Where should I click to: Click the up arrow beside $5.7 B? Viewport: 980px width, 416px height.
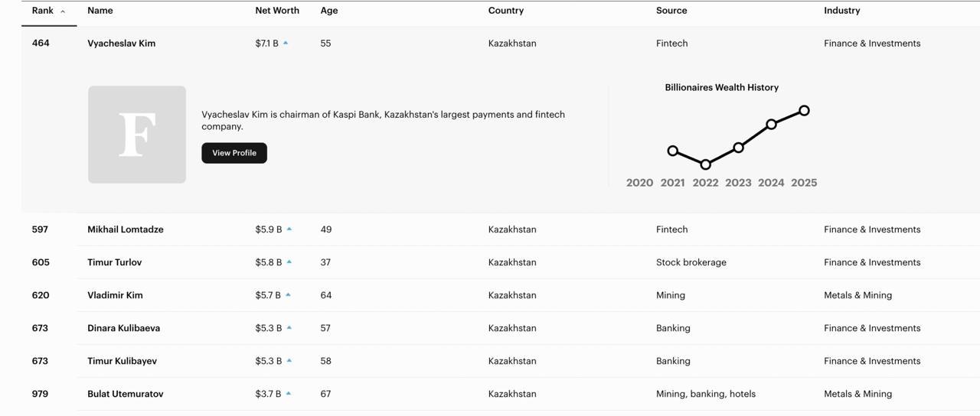coord(289,295)
